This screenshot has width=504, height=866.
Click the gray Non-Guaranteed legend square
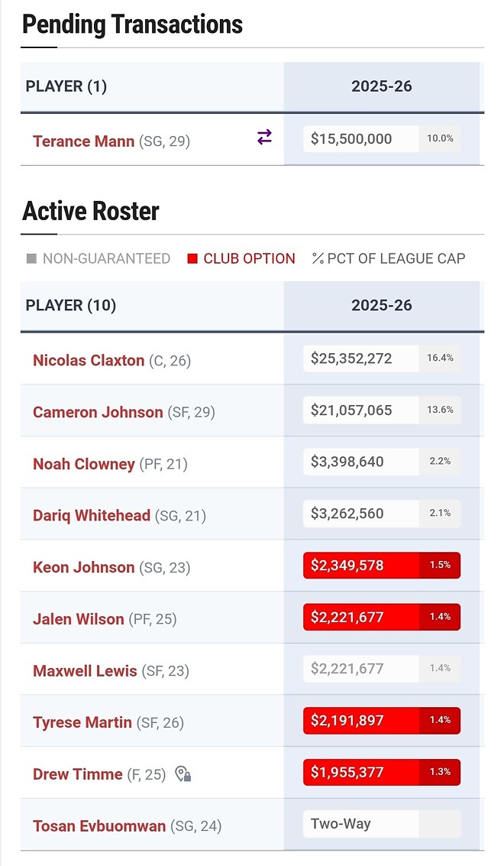31,259
